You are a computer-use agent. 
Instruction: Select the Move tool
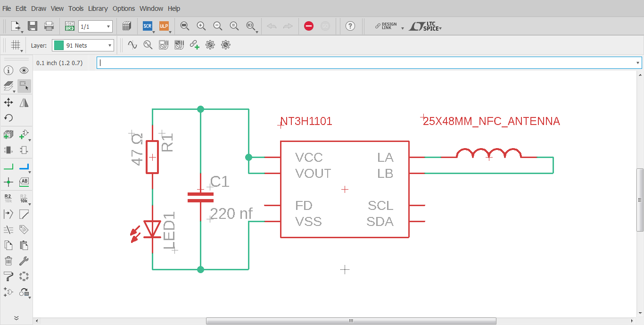[8, 102]
